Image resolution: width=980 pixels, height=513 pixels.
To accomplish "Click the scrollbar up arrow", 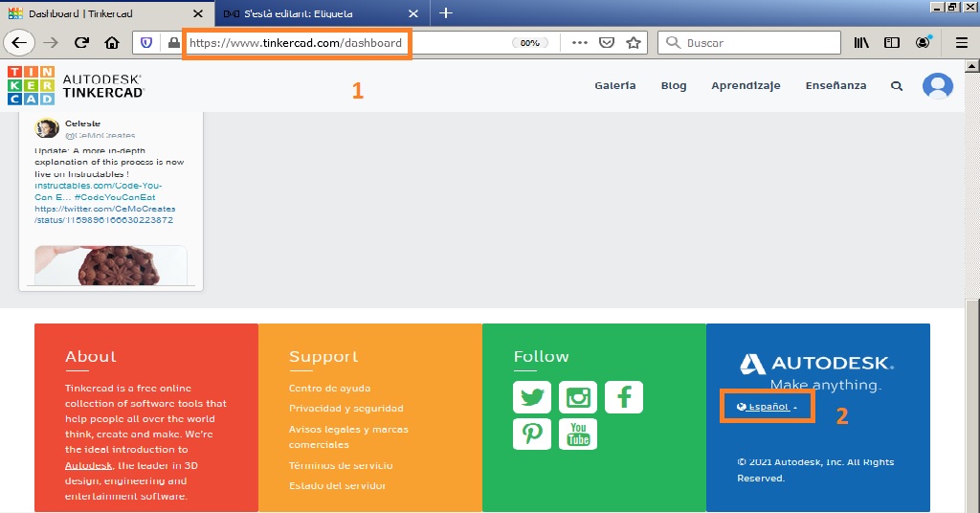I will (x=972, y=66).
